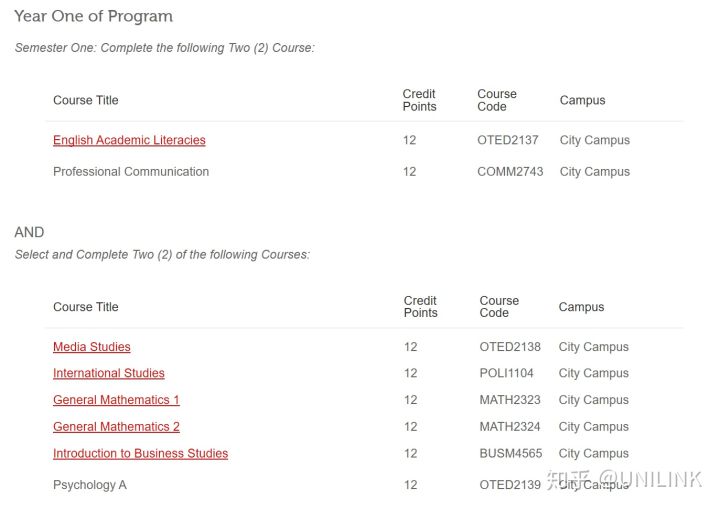Open the International Studies course link
Image resolution: width=720 pixels, height=509 pixels.
pyautogui.click(x=109, y=373)
